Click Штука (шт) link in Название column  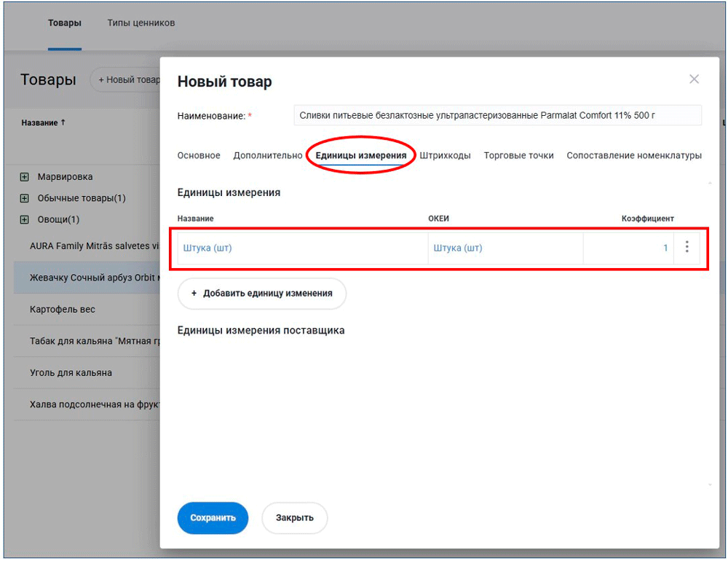click(x=207, y=248)
